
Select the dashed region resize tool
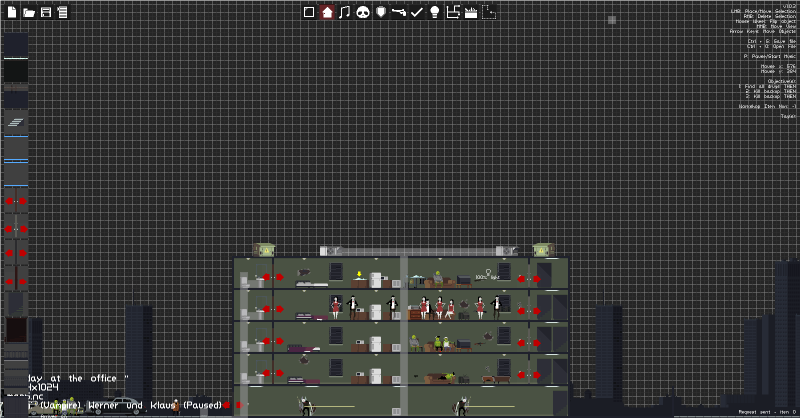[489, 12]
